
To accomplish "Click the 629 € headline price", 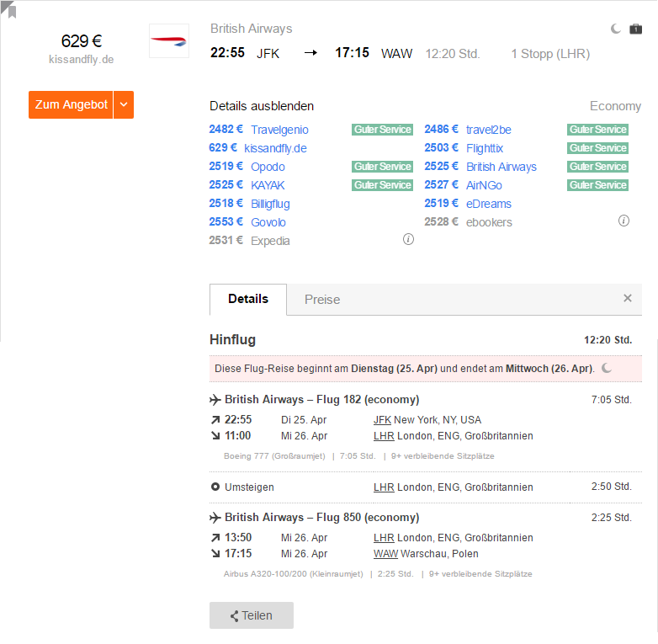I will pyautogui.click(x=82, y=41).
